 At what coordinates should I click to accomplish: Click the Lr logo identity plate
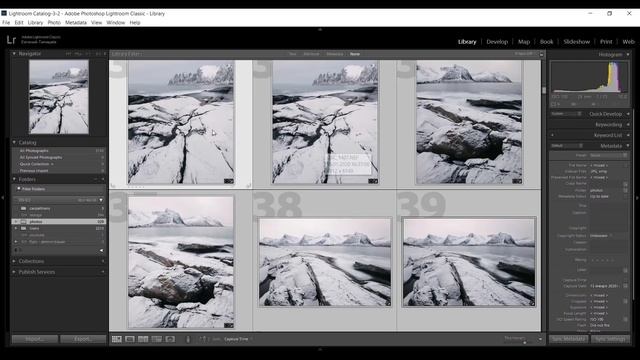pos(11,40)
